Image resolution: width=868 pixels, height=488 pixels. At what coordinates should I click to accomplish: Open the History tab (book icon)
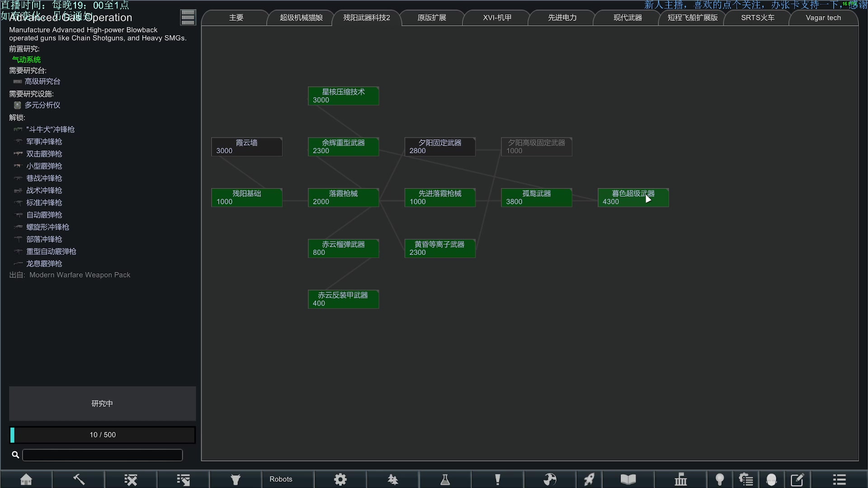pyautogui.click(x=628, y=479)
